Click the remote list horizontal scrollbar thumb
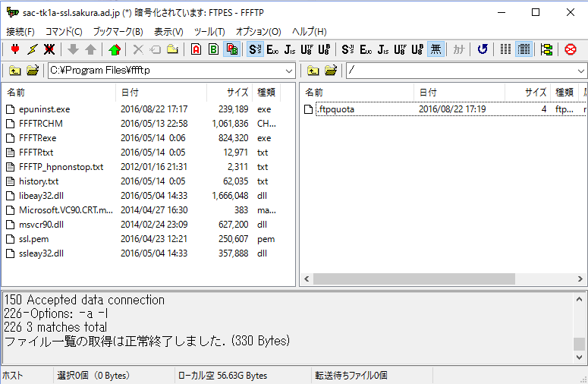The height and width of the screenshot is (384, 588). (414, 279)
